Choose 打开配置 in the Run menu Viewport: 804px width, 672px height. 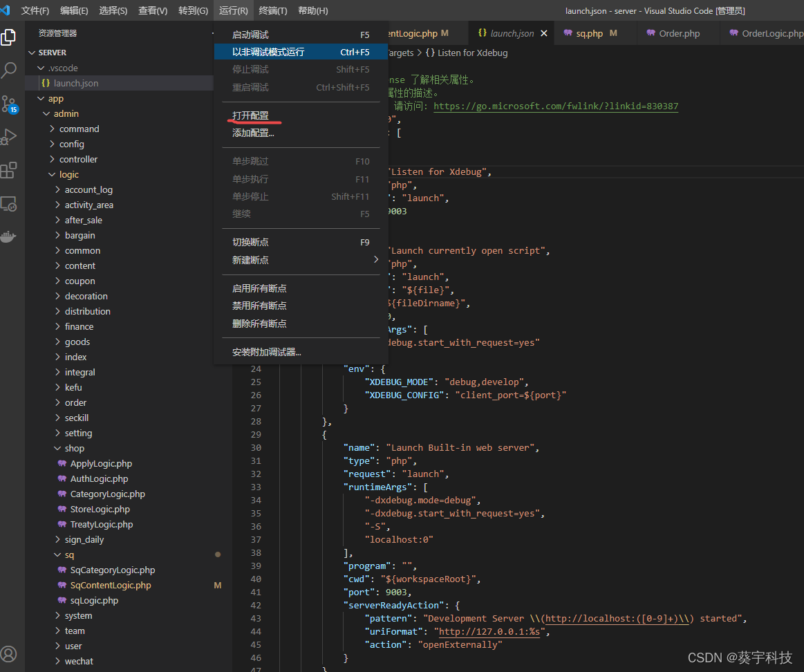301,115
